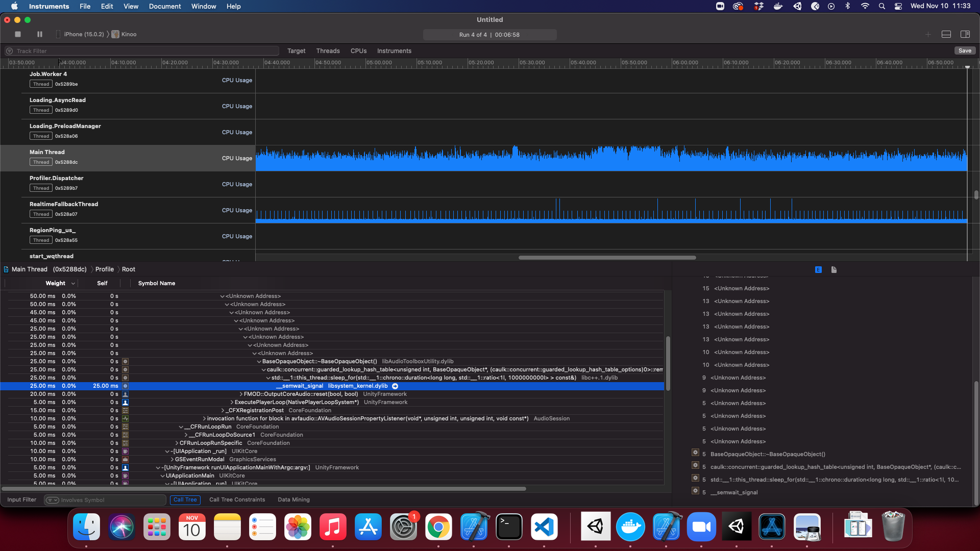980x551 pixels.
Task: Click the focus arrow beside __semwait_signal
Action: point(395,386)
